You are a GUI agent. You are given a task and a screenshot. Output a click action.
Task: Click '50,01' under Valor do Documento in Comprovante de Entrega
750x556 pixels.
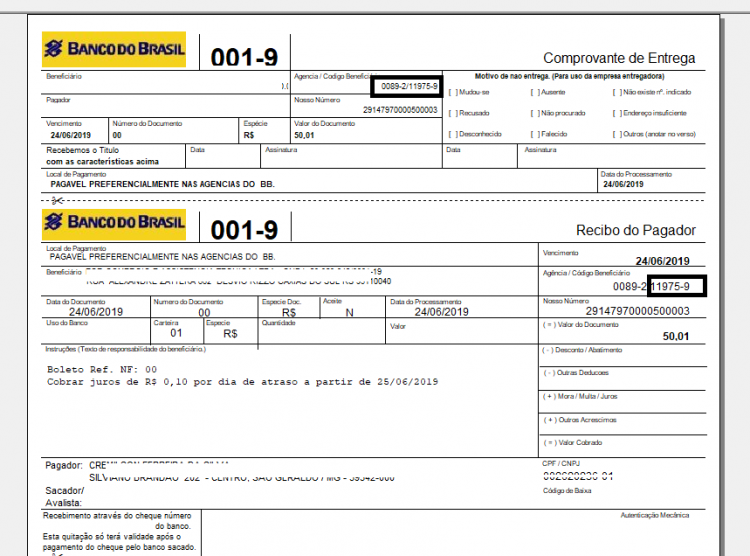click(x=304, y=135)
